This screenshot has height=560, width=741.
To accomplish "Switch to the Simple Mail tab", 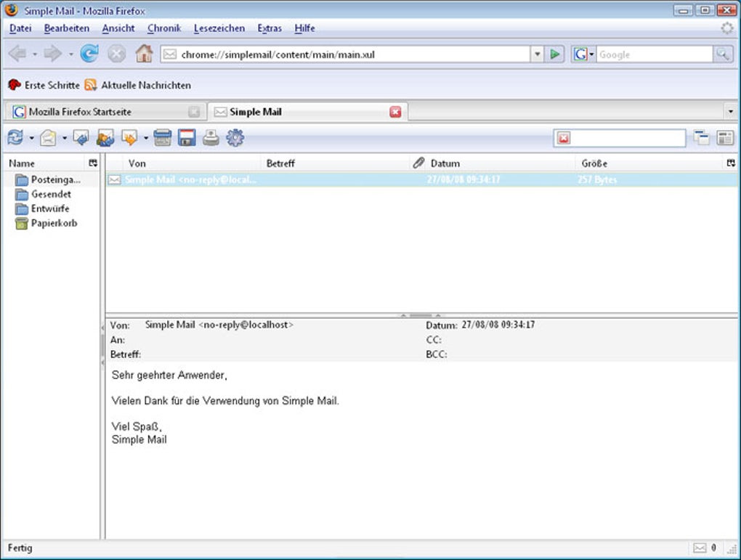I will pyautogui.click(x=308, y=112).
